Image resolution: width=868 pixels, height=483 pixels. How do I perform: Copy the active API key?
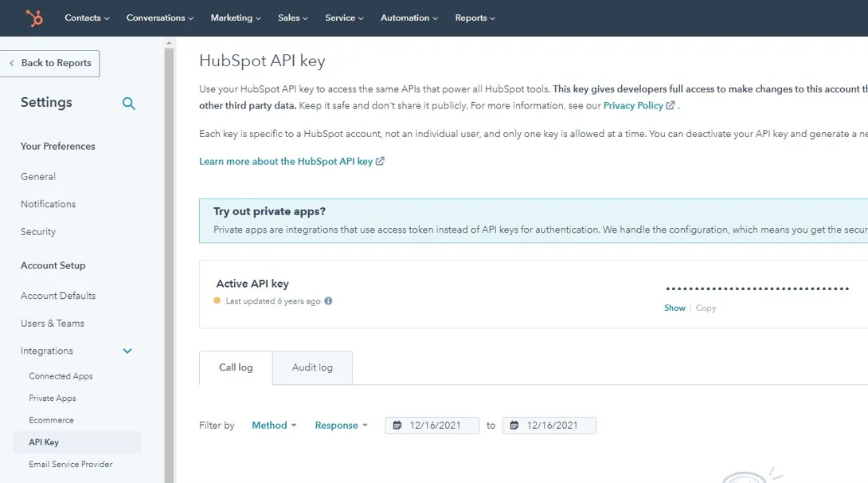click(x=706, y=308)
